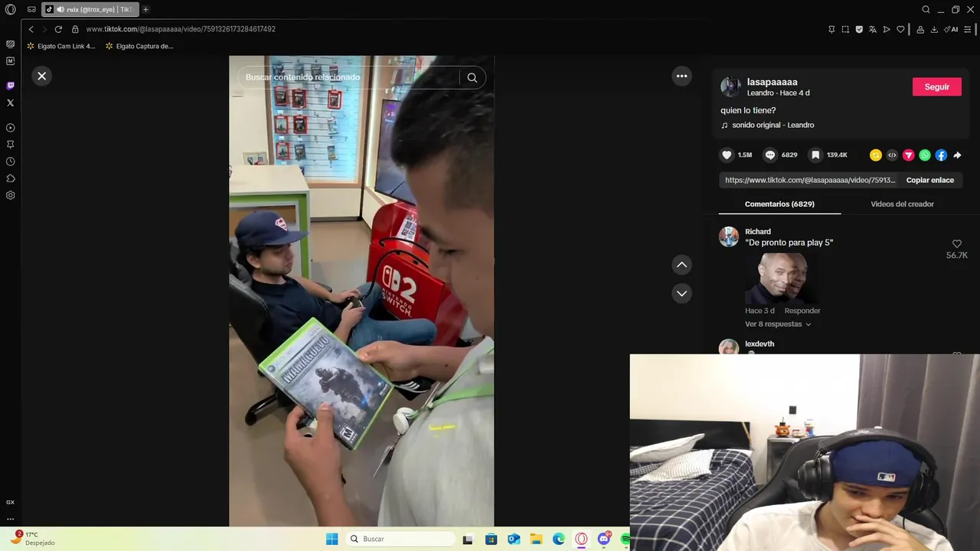980x551 pixels.
Task: Switch to Comentarios (6829) tab
Action: click(x=779, y=204)
